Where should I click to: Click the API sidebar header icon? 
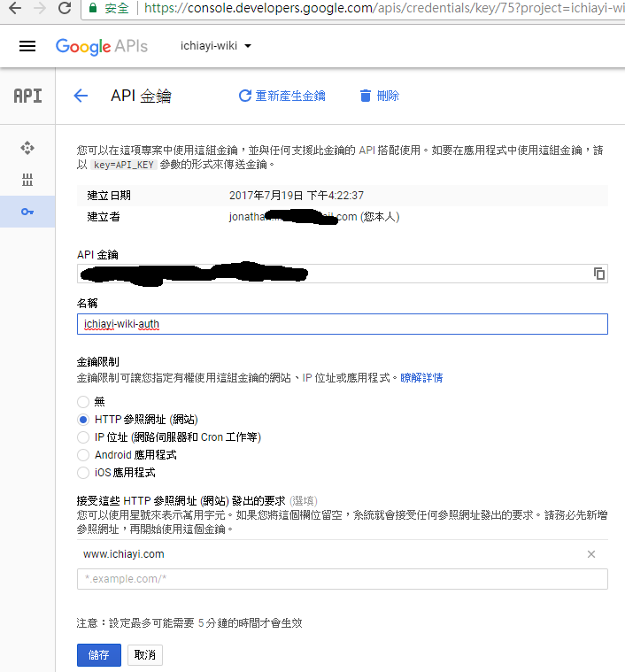point(27,96)
